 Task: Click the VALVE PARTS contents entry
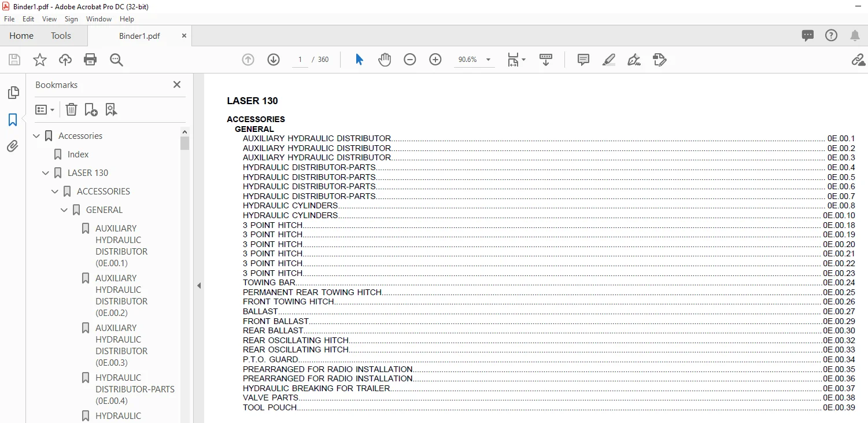549,398
